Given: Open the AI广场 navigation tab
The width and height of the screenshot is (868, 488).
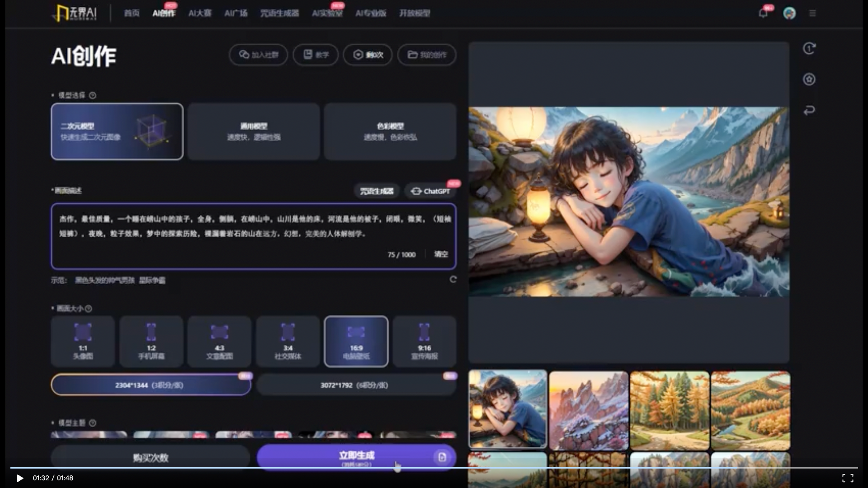Looking at the screenshot, I should [236, 13].
